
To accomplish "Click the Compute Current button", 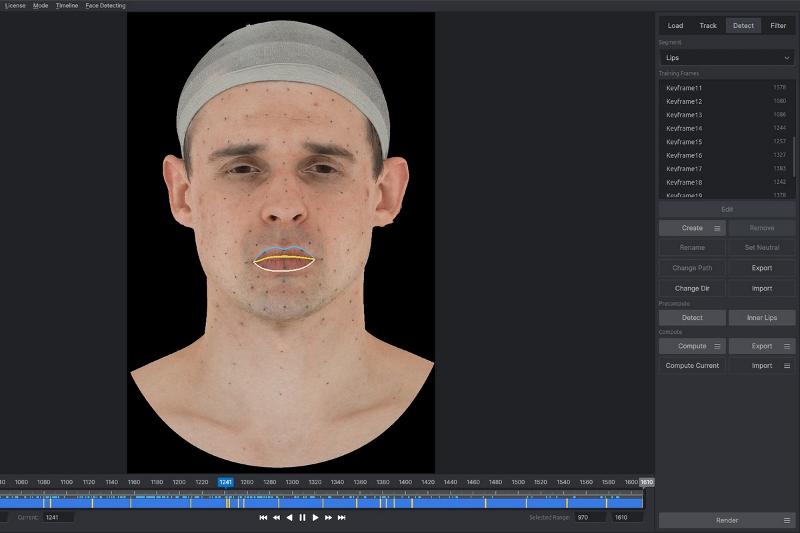I will point(692,366).
